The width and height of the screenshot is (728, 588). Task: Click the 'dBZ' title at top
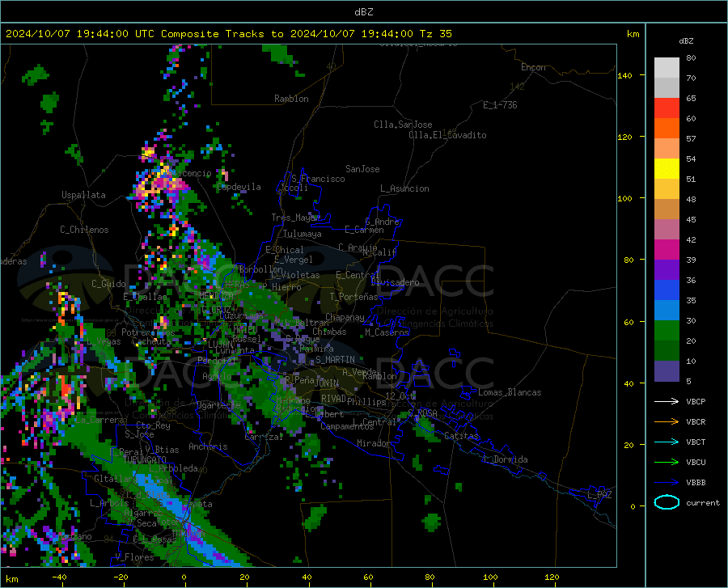pos(363,12)
